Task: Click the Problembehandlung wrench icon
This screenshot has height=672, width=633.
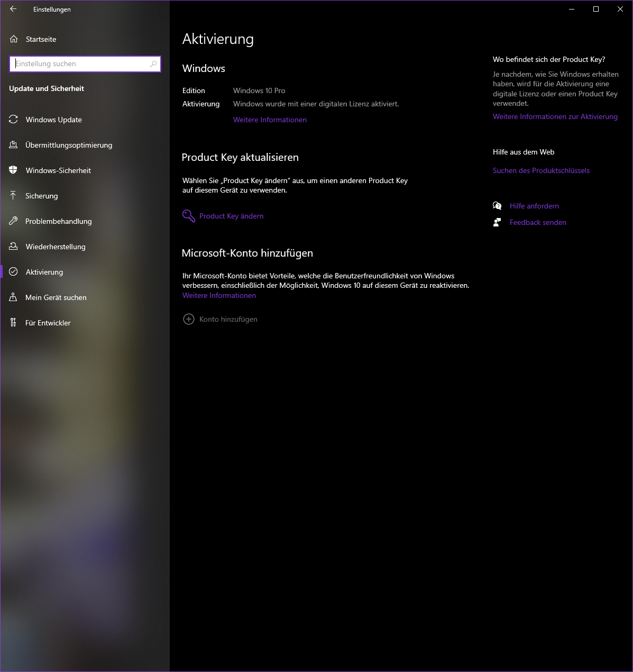Action: click(13, 221)
